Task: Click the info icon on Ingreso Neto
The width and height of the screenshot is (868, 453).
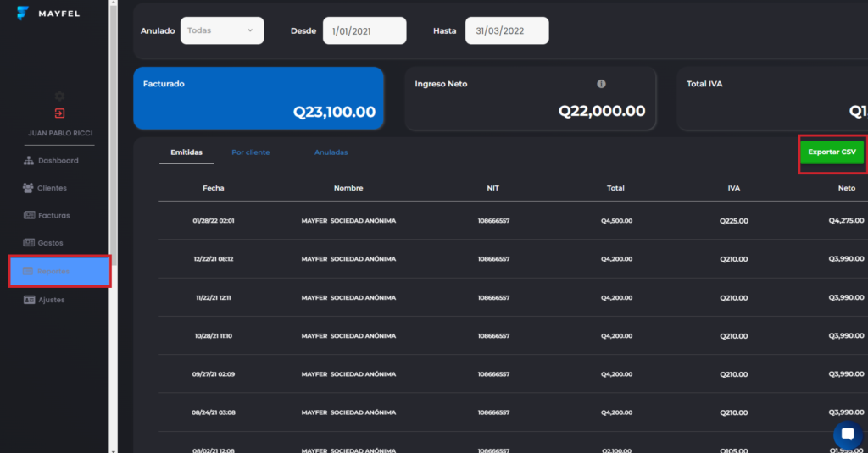Action: click(x=601, y=84)
